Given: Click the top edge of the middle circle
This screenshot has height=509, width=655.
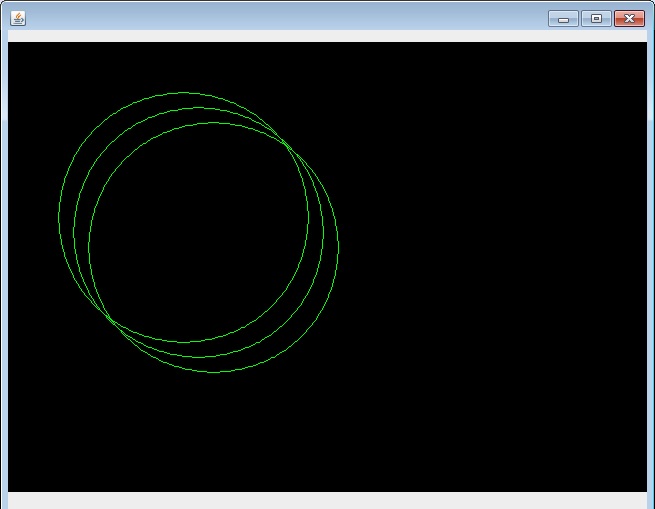Looking at the screenshot, I should (198, 108).
